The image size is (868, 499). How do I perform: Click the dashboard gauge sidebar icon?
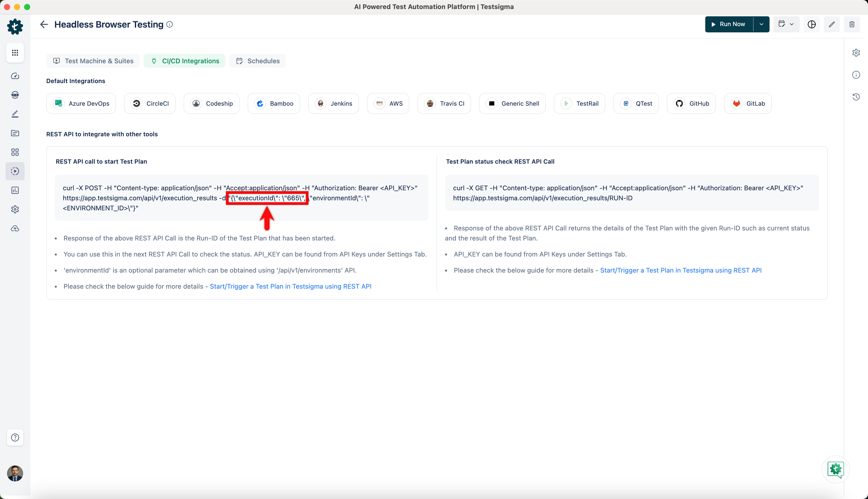pyautogui.click(x=15, y=76)
